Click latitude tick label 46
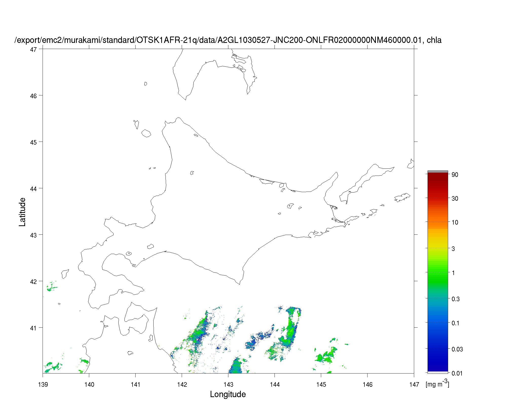The image size is (532, 406). [x=33, y=96]
